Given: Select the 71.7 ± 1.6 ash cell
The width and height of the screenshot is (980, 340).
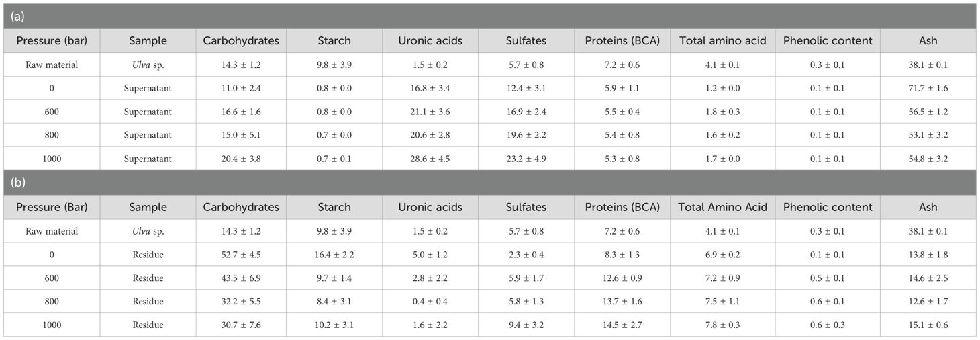Looking at the screenshot, I should pos(928,88).
